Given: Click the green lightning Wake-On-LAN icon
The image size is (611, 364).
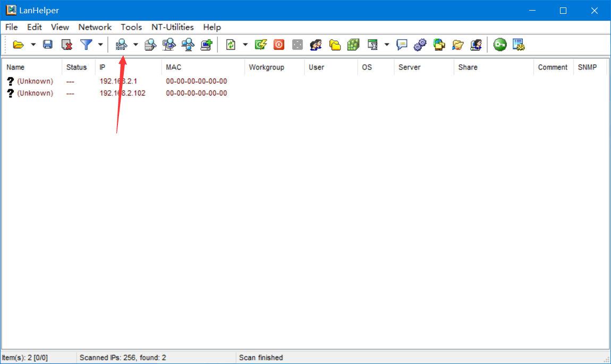Looking at the screenshot, I should 260,45.
